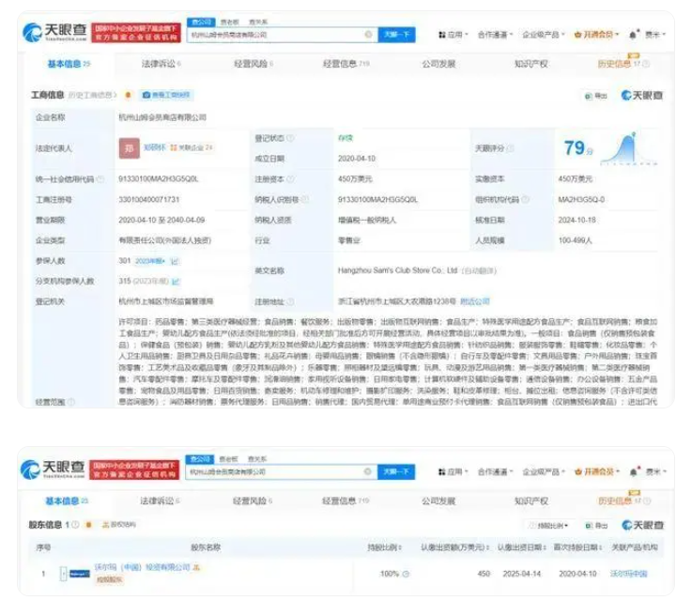Click Walmart shareholder logo thumbnail
The height and width of the screenshot is (616, 691).
pyautogui.click(x=80, y=573)
